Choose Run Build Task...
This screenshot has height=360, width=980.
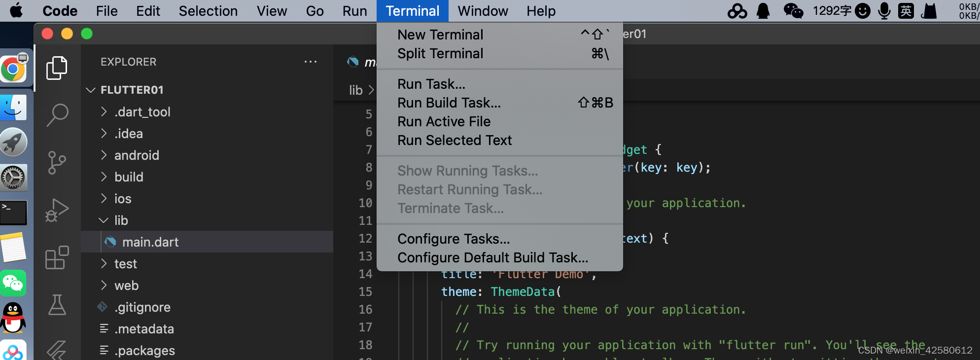point(500,103)
